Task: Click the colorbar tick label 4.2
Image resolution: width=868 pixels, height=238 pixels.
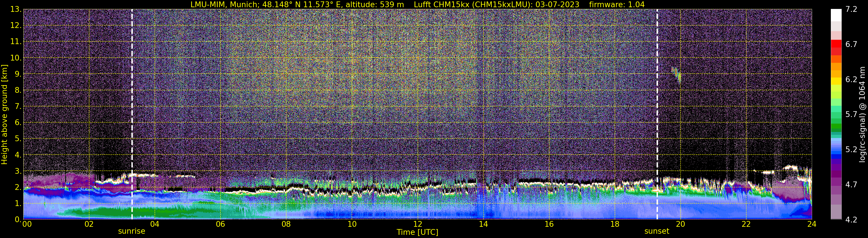Action: tap(851, 220)
